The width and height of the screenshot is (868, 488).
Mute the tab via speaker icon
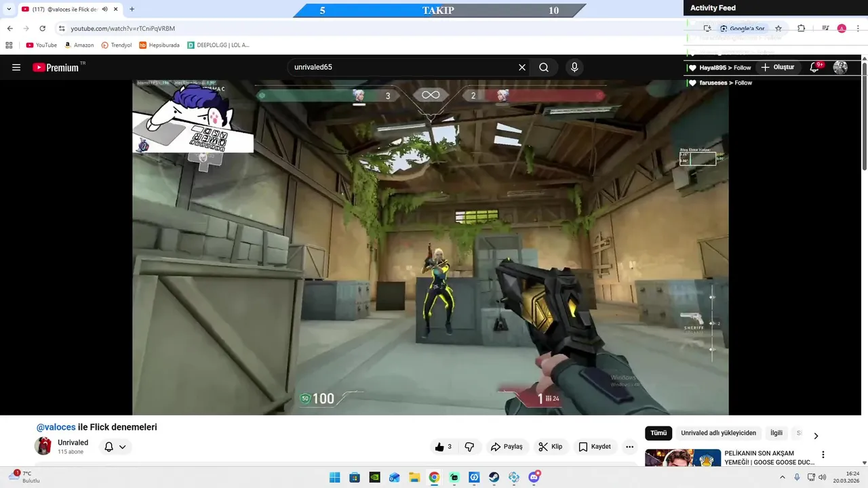point(104,9)
